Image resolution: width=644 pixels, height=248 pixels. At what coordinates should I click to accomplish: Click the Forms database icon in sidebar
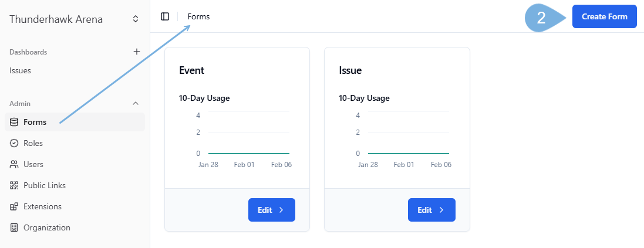(x=14, y=122)
